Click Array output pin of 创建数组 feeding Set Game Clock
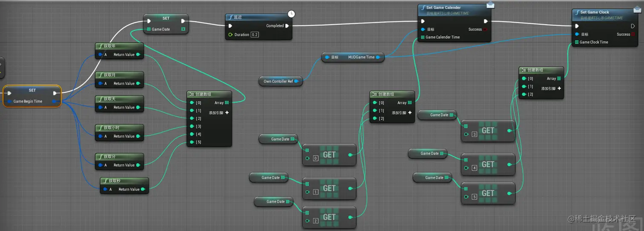This screenshot has width=644, height=231. pyautogui.click(x=559, y=79)
